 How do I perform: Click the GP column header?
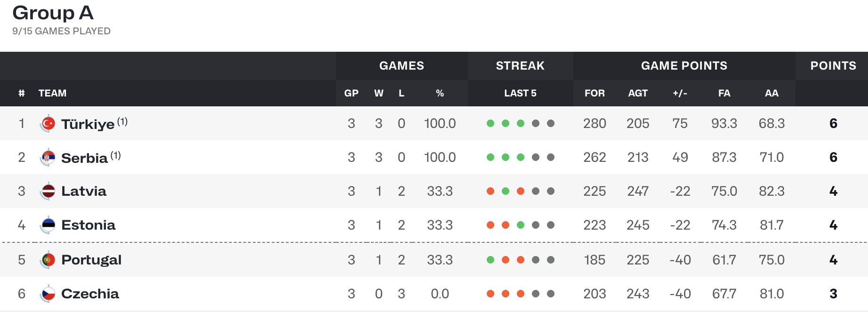pyautogui.click(x=351, y=93)
